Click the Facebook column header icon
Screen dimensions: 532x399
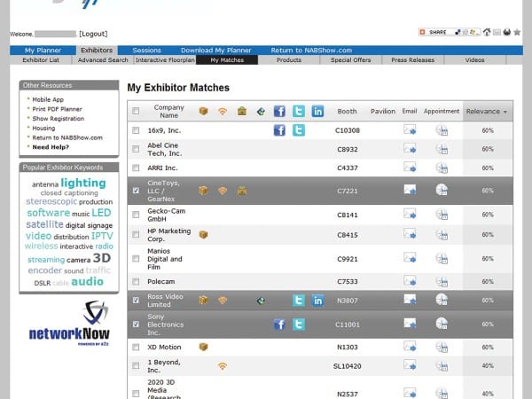279,112
